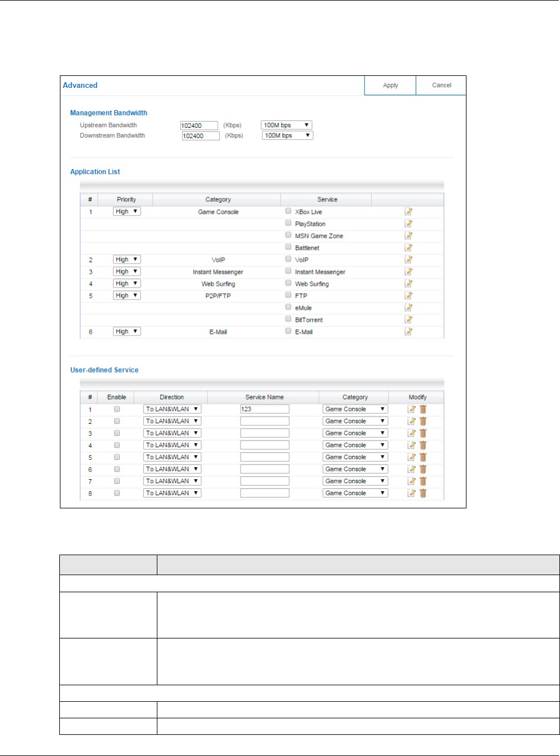This screenshot has width=560, height=756.
Task: Edit user-defined service row 6
Action: pos(412,469)
